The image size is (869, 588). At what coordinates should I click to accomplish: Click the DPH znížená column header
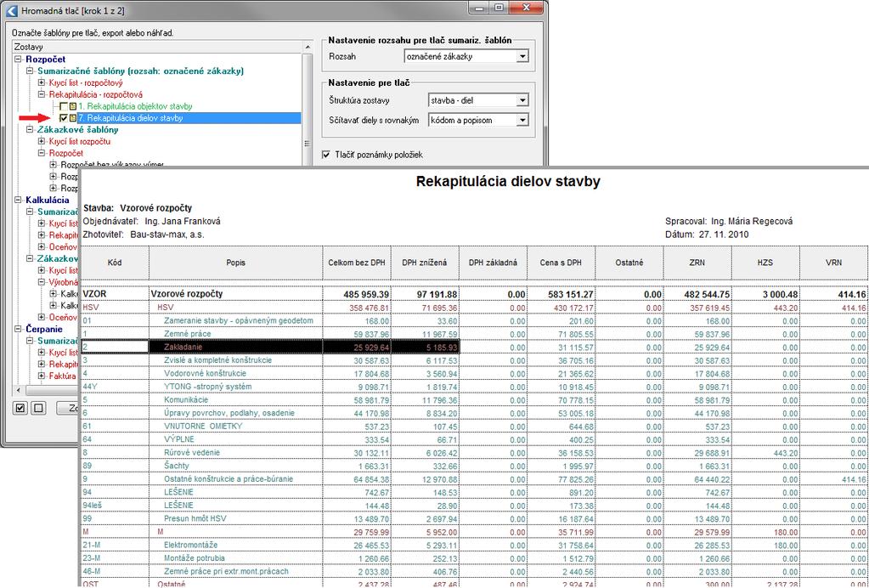pos(425,263)
